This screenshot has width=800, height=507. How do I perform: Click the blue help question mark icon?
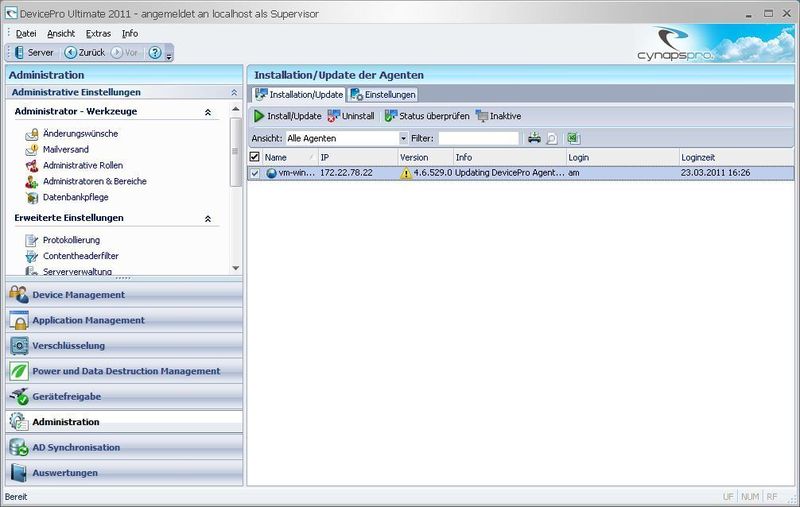(x=155, y=53)
